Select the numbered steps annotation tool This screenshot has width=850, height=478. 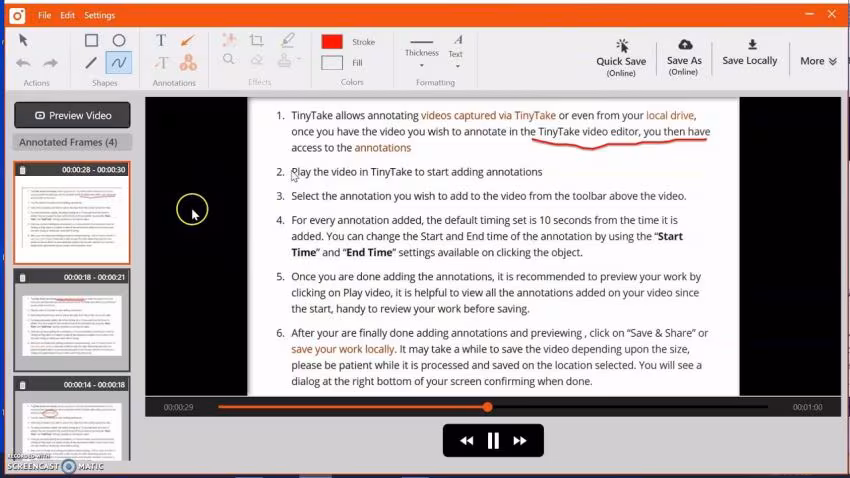(x=188, y=63)
